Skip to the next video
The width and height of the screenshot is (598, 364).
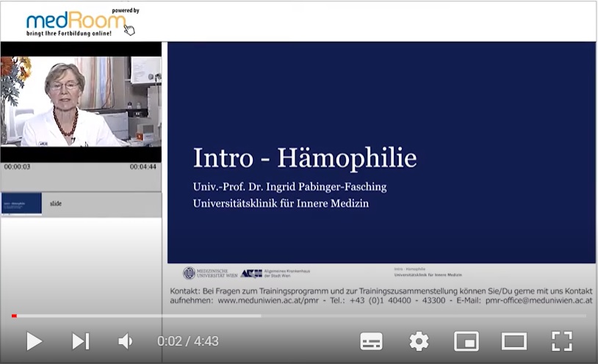[x=80, y=341]
